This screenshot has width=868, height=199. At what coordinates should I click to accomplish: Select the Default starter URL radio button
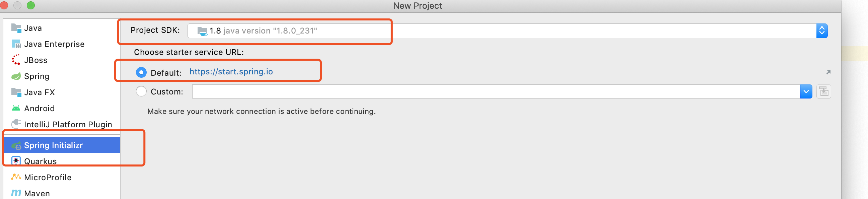(x=141, y=72)
